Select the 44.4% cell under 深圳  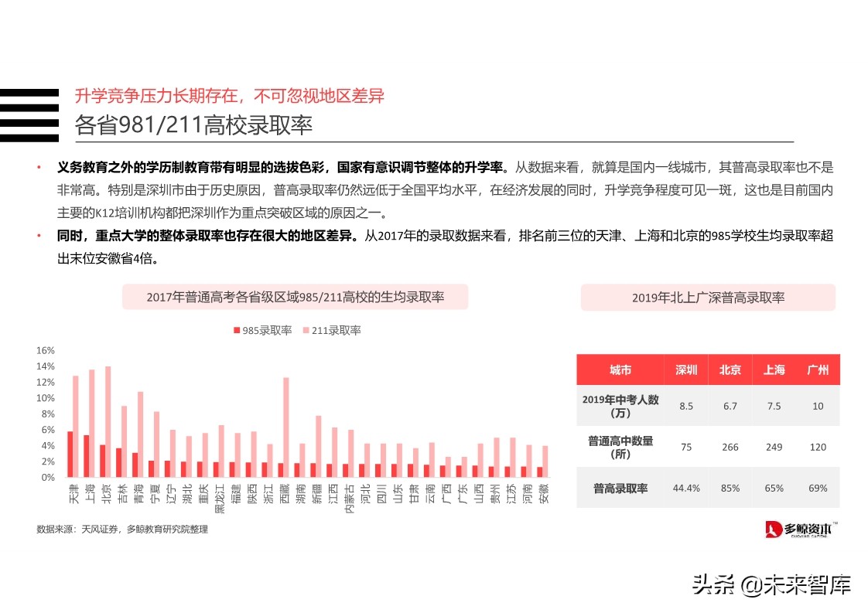(x=685, y=488)
